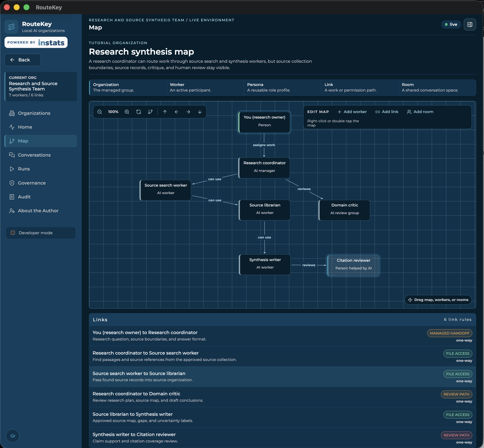Click the assigns work link label
Image resolution: width=484 pixels, height=448 pixels.
point(264,145)
